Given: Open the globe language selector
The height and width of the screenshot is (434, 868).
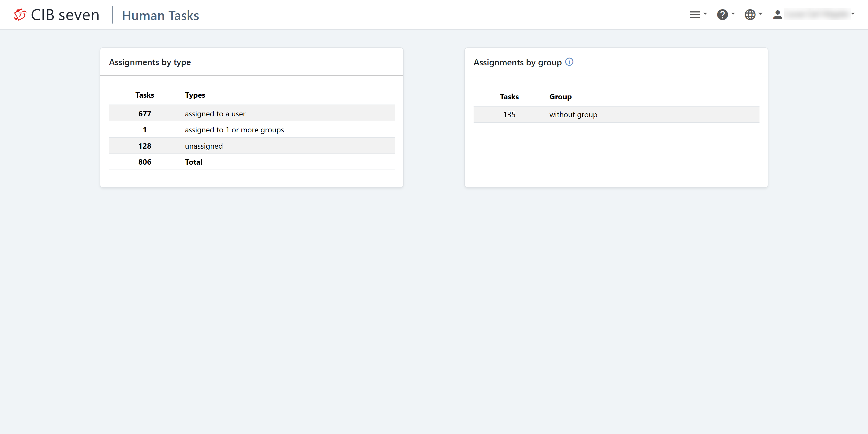Looking at the screenshot, I should pyautogui.click(x=750, y=15).
